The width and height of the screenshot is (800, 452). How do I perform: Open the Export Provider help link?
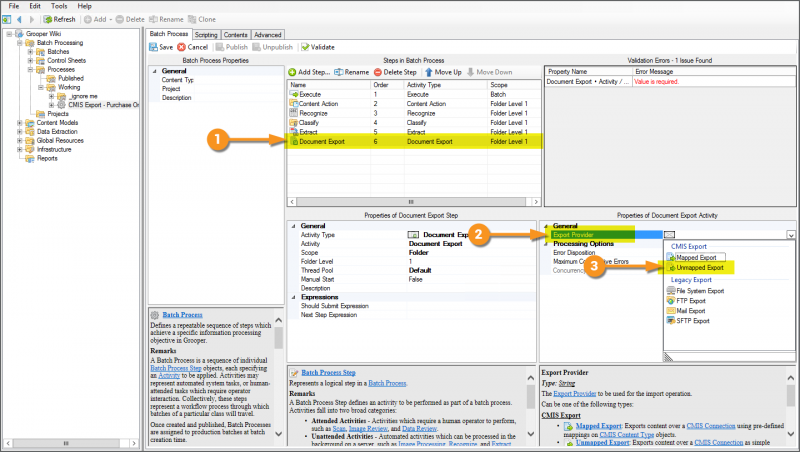[x=574, y=393]
